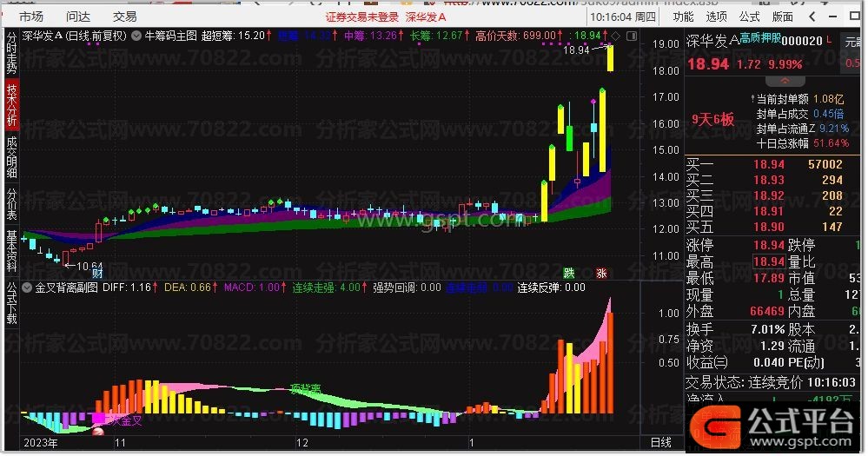Click the 买五 price 18.90
Screen dimensions: 868x456
pyautogui.click(x=769, y=228)
